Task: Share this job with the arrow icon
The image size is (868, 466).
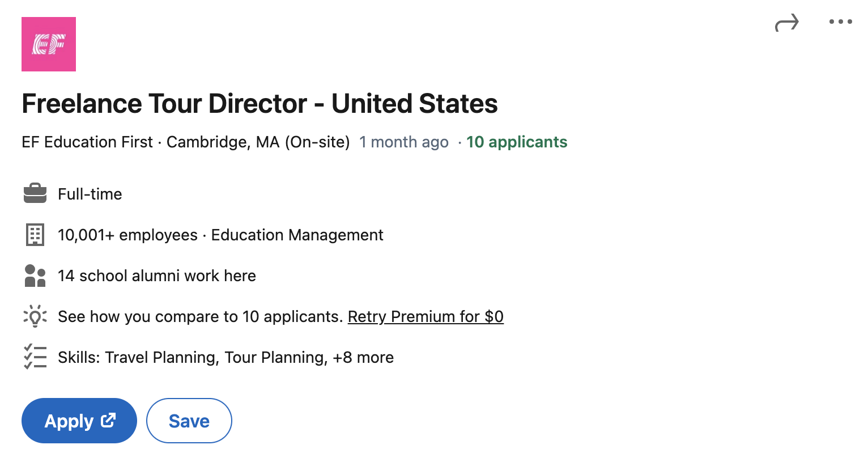Action: 786,23
